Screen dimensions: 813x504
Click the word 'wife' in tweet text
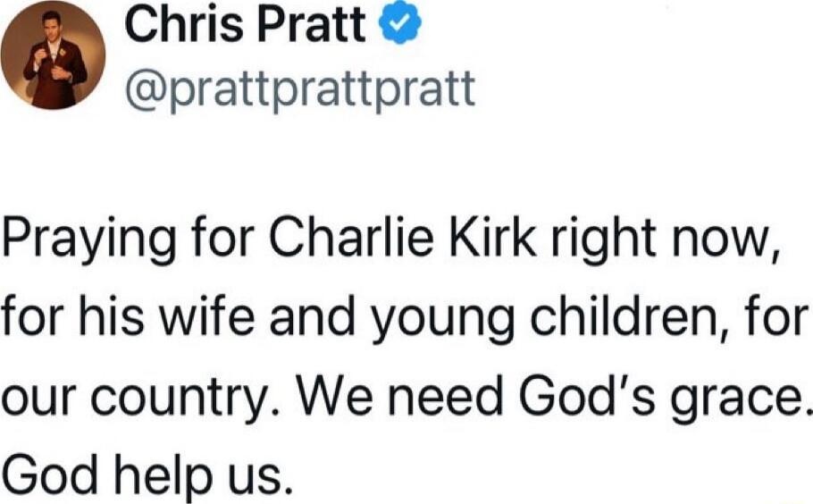[207, 317]
